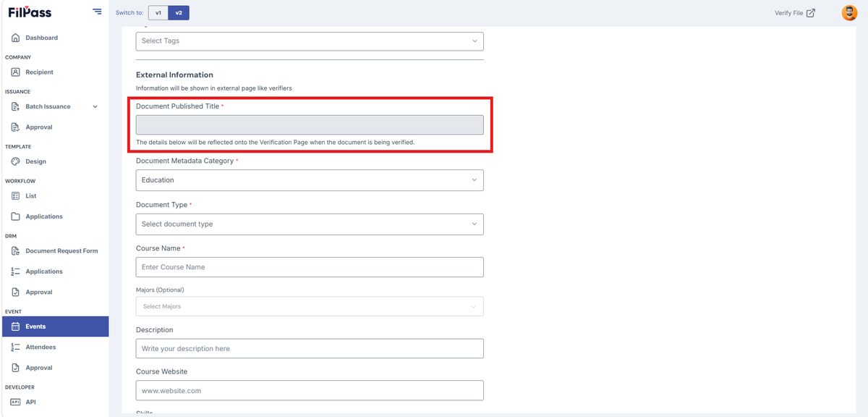Click the DRM Approval document icon

point(16,292)
